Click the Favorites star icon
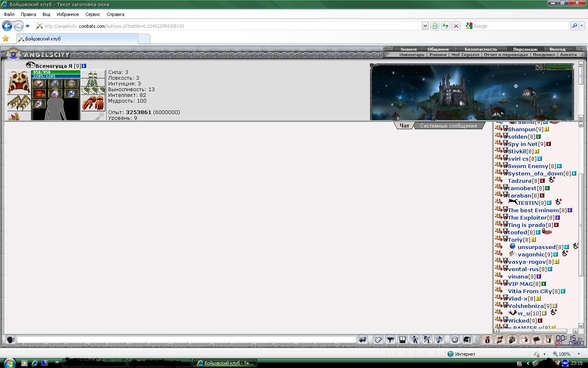The height and width of the screenshot is (368, 588). pos(6,38)
